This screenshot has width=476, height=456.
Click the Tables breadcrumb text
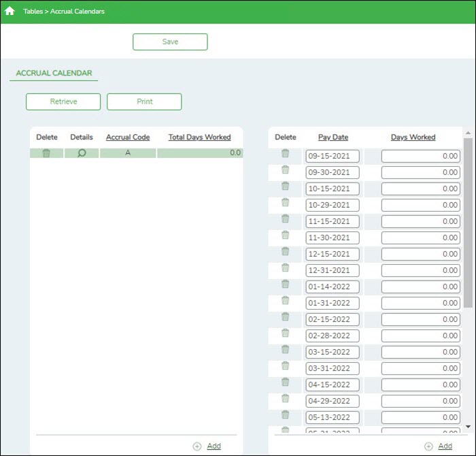click(33, 12)
